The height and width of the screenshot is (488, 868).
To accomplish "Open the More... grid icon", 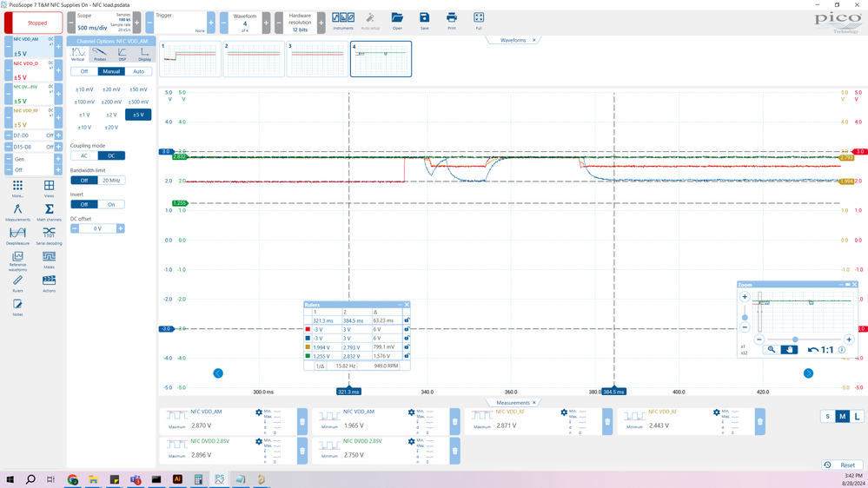I will (17, 185).
